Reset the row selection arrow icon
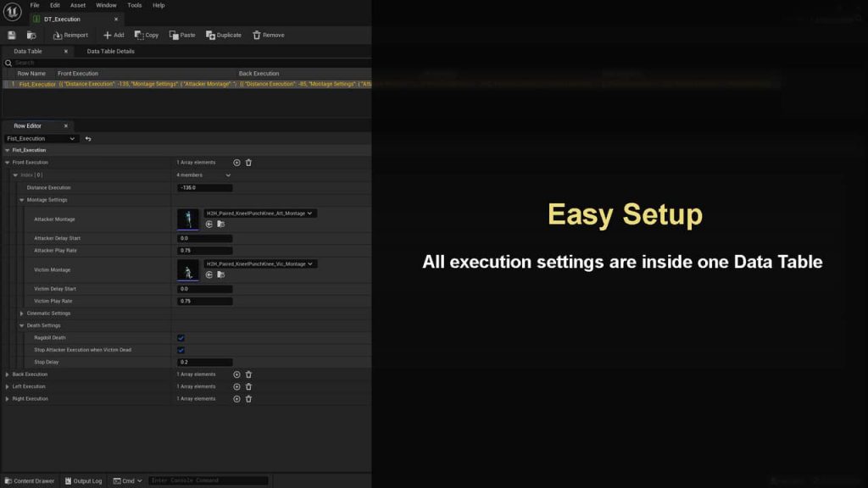This screenshot has height=488, width=868. [88, 139]
